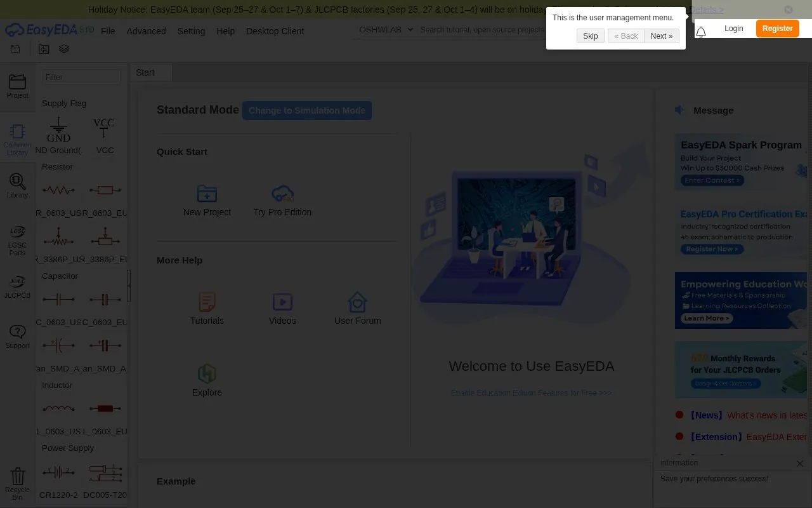The height and width of the screenshot is (508, 812).
Task: Expand the OSHWLAB search dropdown
Action: (386, 30)
